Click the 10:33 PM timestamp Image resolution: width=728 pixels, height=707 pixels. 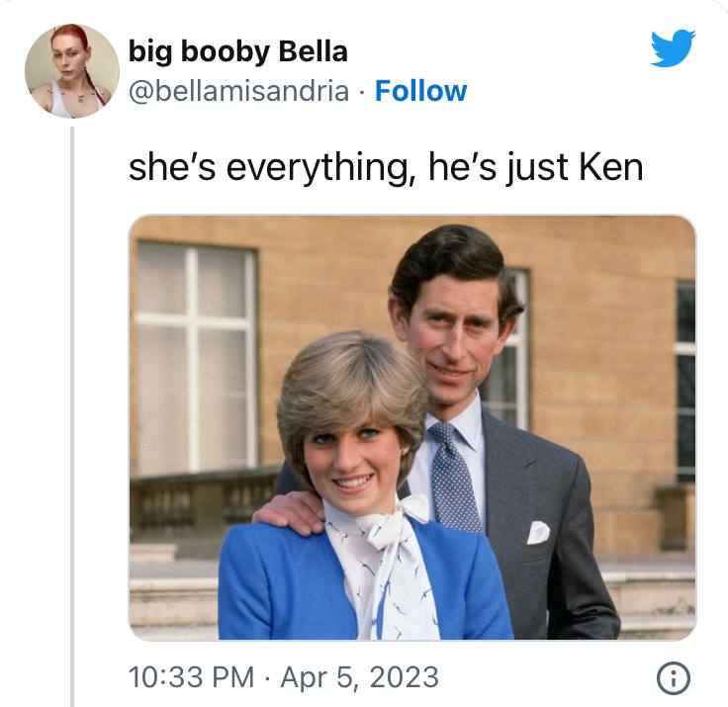click(x=191, y=677)
